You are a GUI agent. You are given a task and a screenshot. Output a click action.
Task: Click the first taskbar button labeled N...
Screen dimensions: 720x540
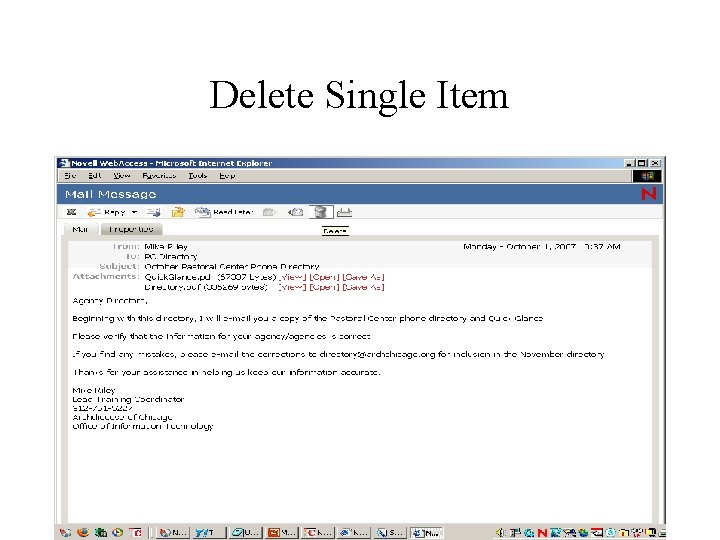pos(173,533)
